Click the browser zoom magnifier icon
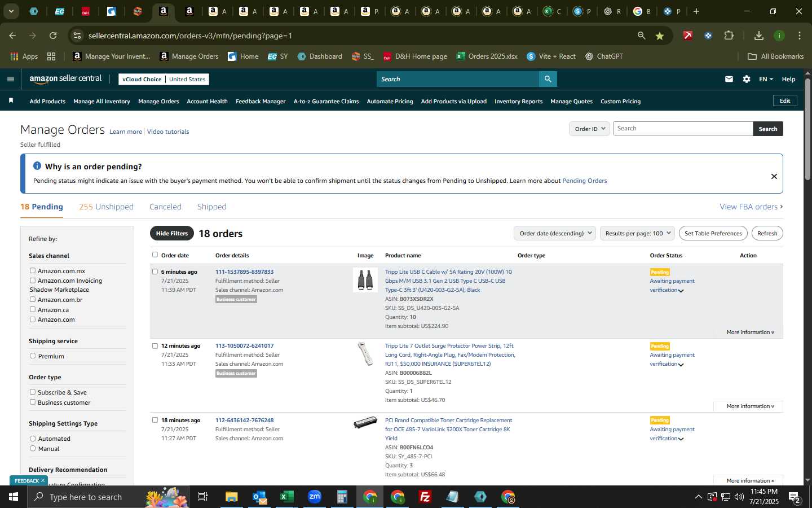 (641, 36)
